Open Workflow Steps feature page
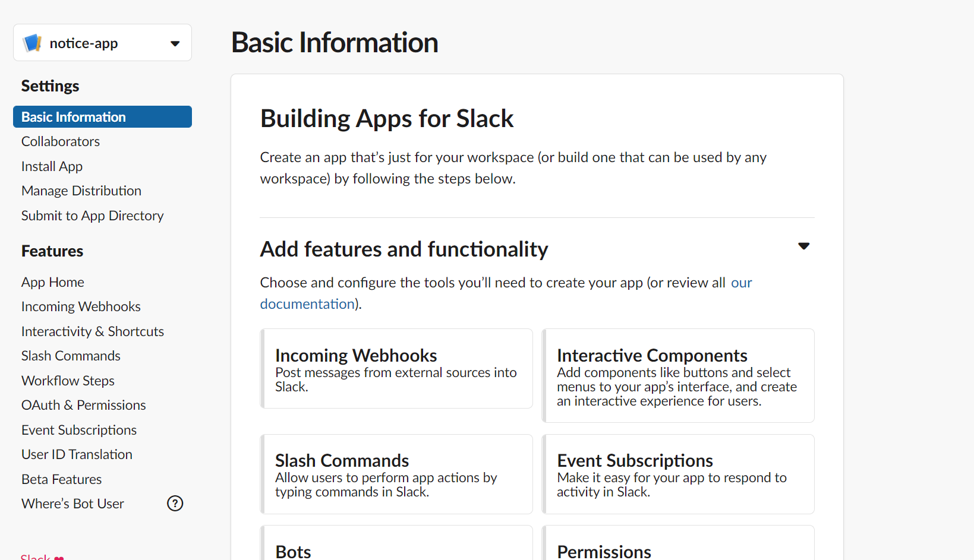 (x=68, y=381)
